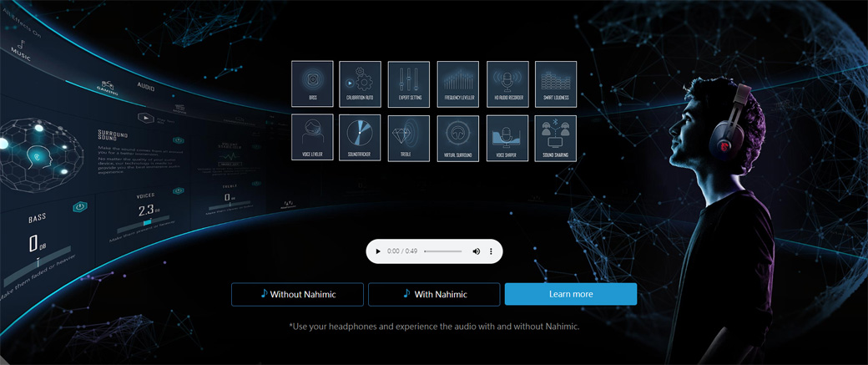Open the Calibration Auto tile

tap(360, 84)
